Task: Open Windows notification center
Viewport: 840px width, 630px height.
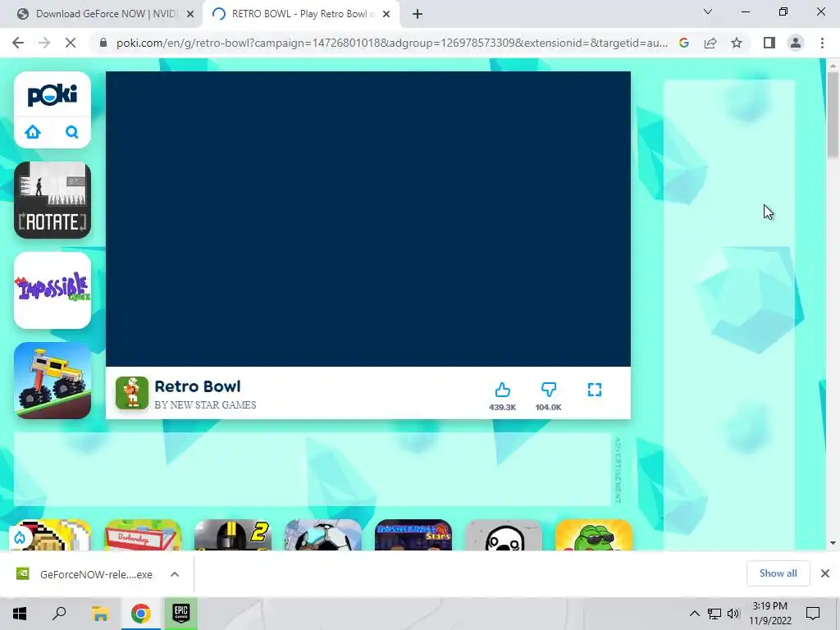Action: 813,614
